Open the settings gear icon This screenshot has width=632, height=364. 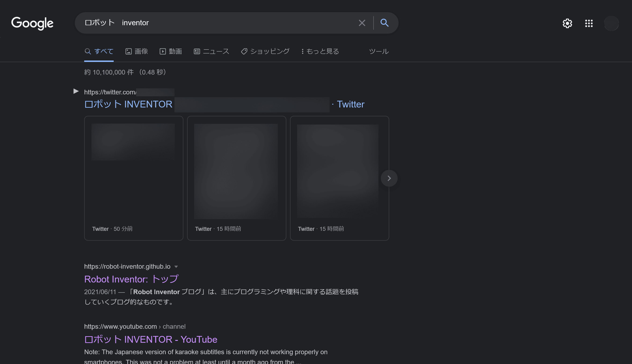567,23
